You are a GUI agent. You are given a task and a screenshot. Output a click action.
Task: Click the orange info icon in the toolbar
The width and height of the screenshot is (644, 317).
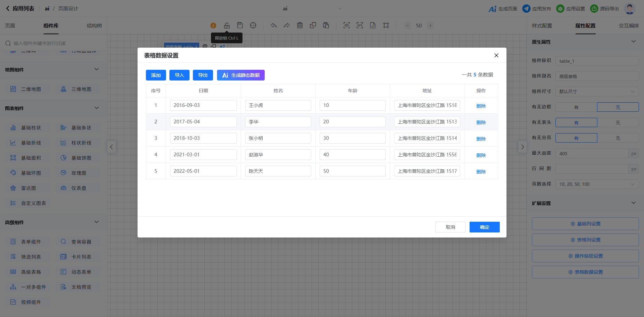213,25
